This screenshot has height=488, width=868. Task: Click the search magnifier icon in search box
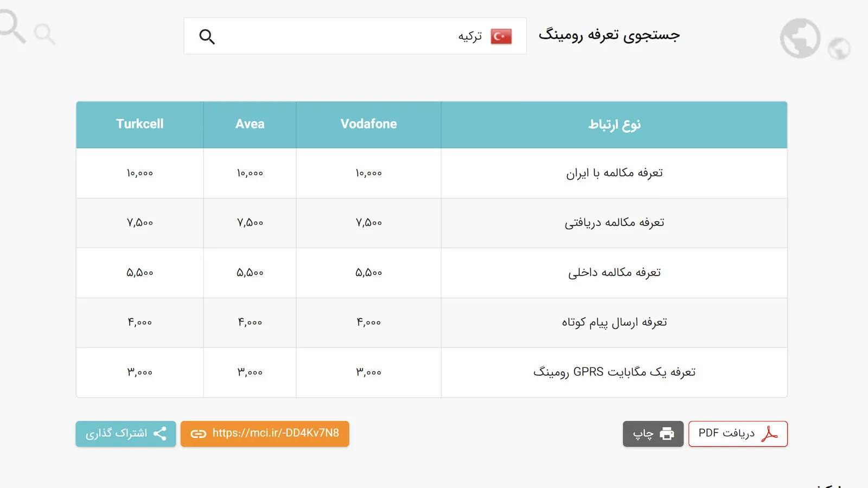(x=207, y=36)
